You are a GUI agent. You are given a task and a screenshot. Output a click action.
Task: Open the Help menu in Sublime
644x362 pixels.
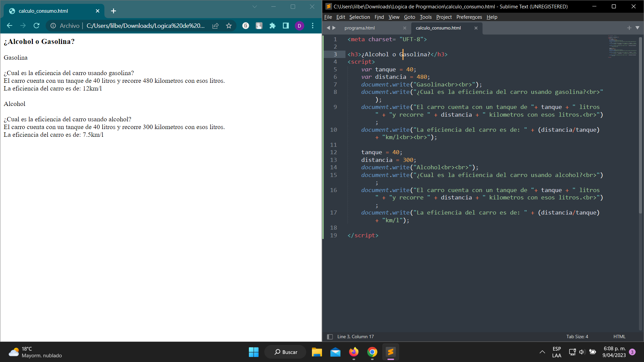[492, 17]
